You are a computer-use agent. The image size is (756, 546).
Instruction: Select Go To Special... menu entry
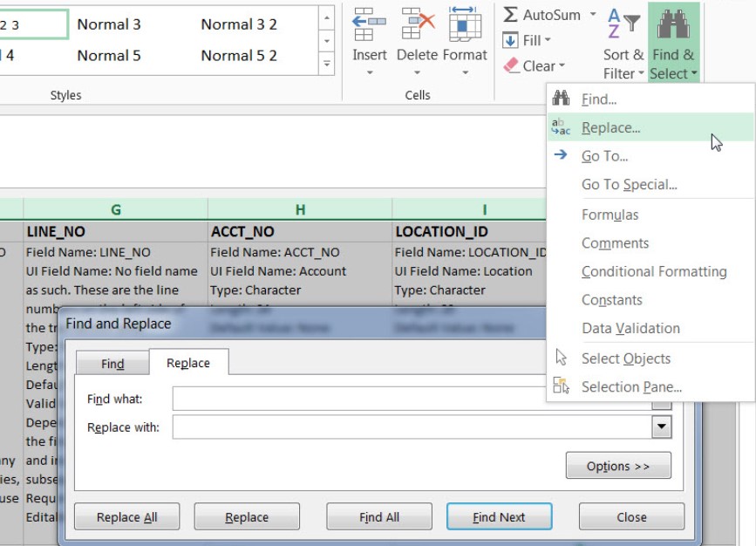[629, 184]
